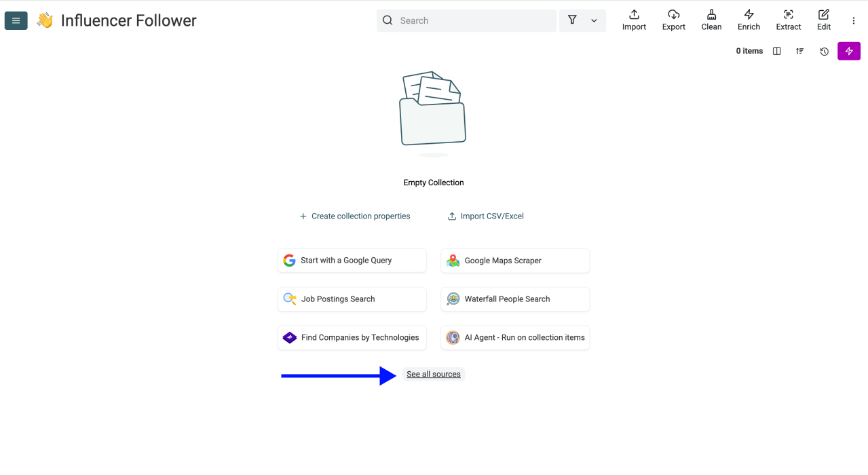The height and width of the screenshot is (475, 868).
Task: Open the hamburger sidebar menu
Action: tap(16, 20)
